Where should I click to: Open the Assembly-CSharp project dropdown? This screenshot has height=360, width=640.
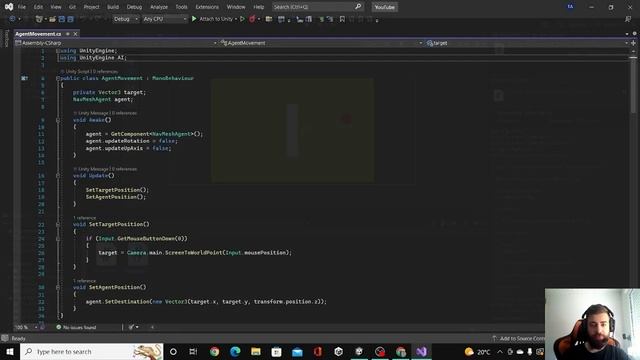point(116,43)
